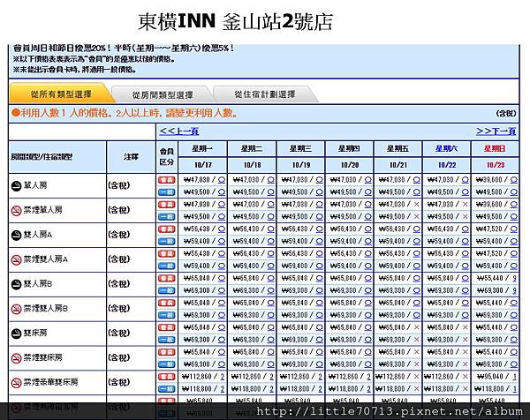Go to next page via >>下一頁

pos(496,131)
